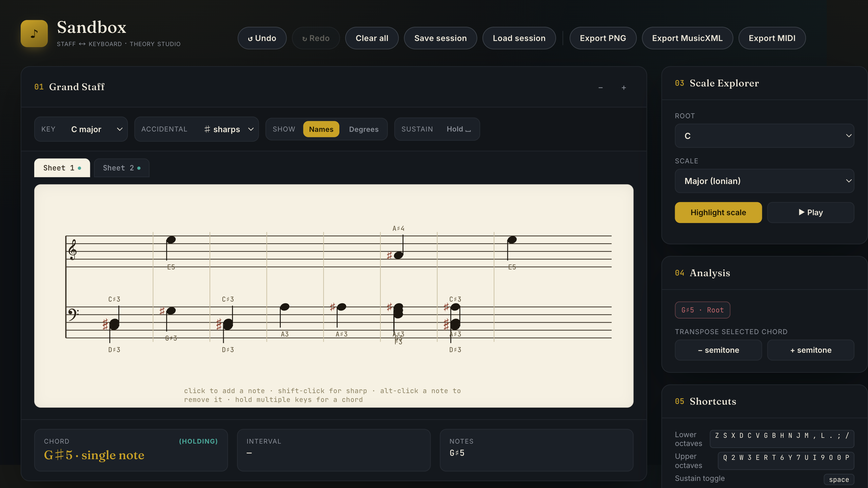The width and height of the screenshot is (868, 488).
Task: Save the current session
Action: coord(440,38)
